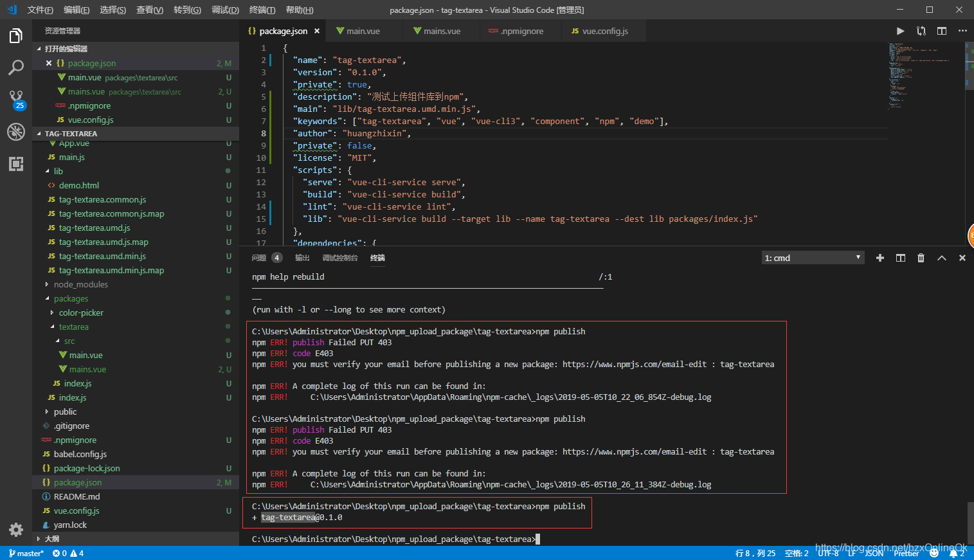This screenshot has width=974, height=560.
Task: Switch to the vue.config.js editor tab
Action: [x=605, y=31]
